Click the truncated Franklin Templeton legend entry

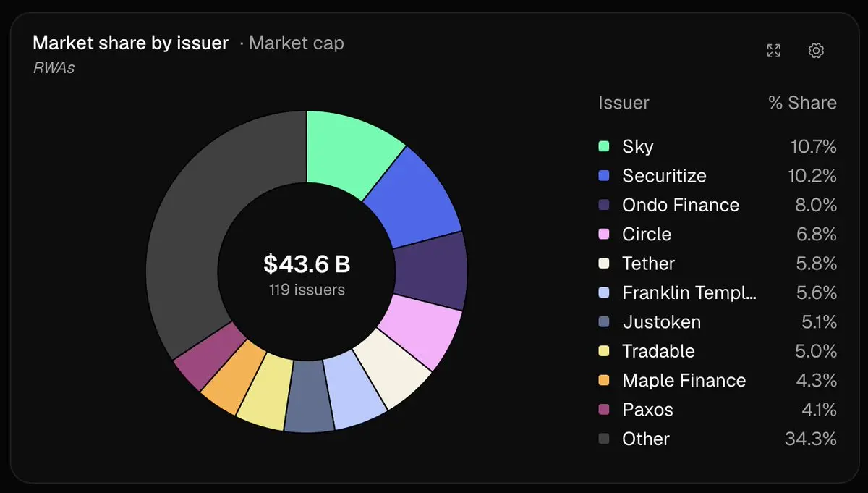tap(718, 292)
